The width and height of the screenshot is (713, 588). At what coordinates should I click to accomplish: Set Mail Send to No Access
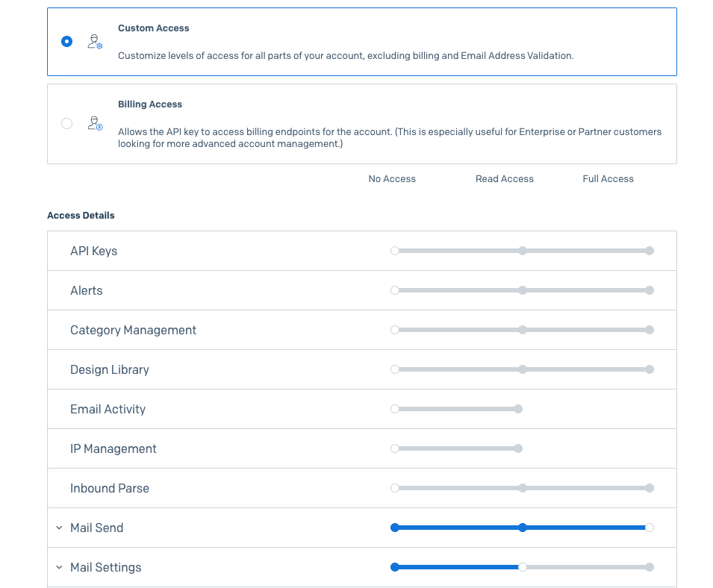point(395,528)
